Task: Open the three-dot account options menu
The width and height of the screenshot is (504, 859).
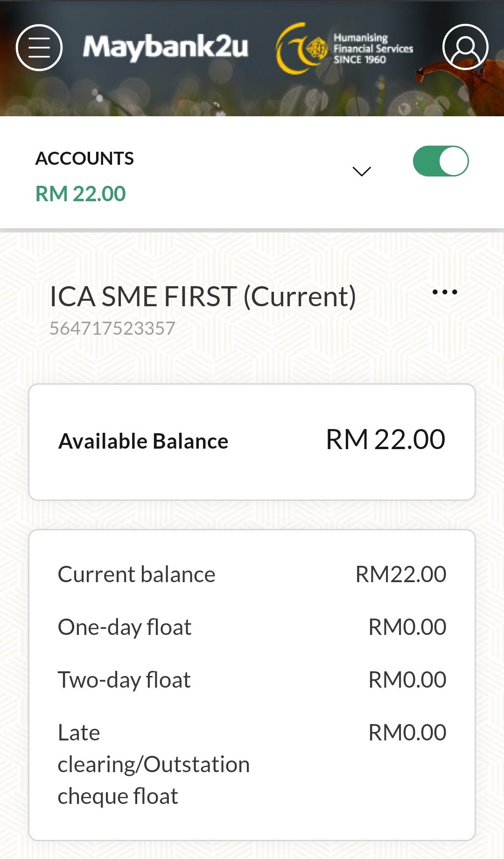Action: tap(445, 293)
